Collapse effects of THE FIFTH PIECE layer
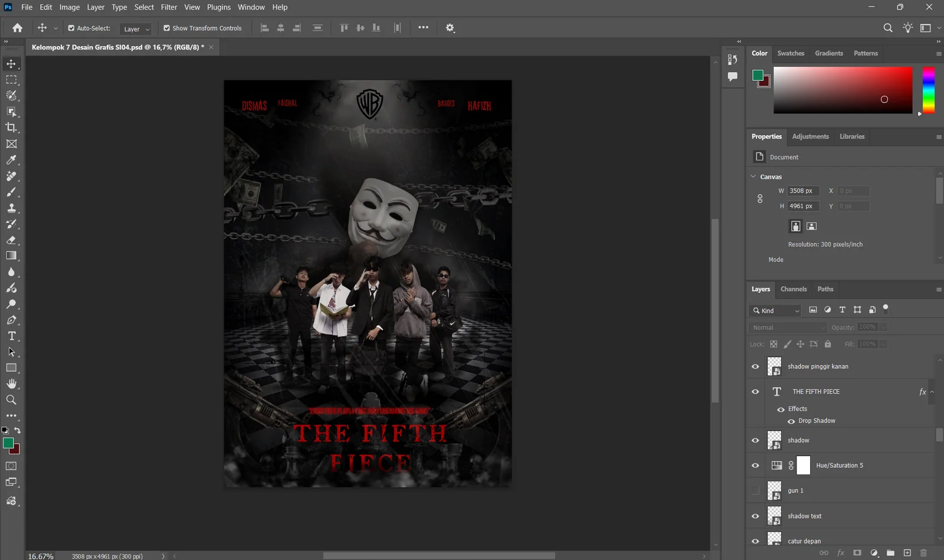This screenshot has height=560, width=944. (x=932, y=392)
